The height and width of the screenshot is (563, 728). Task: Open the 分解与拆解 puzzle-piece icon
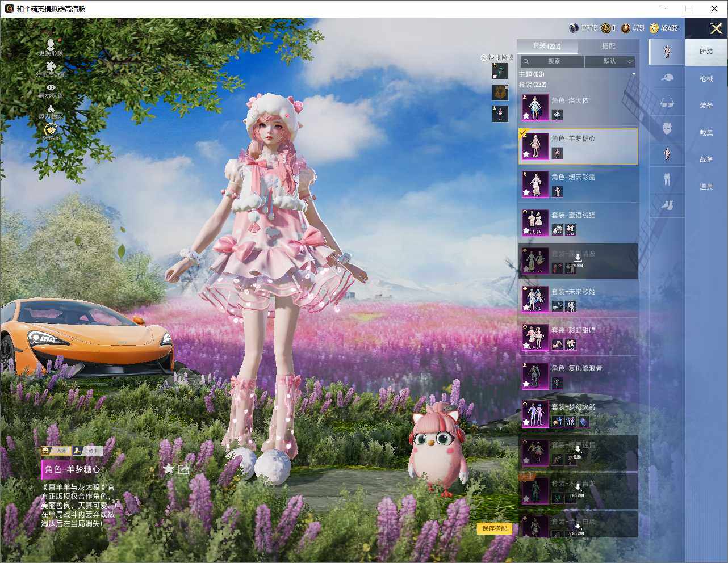(51, 68)
